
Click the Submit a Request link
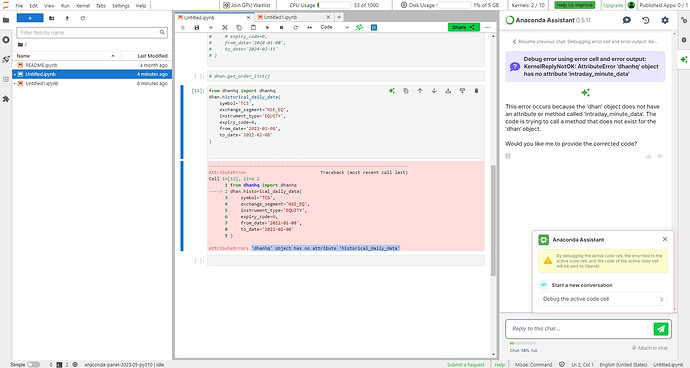[466, 364]
